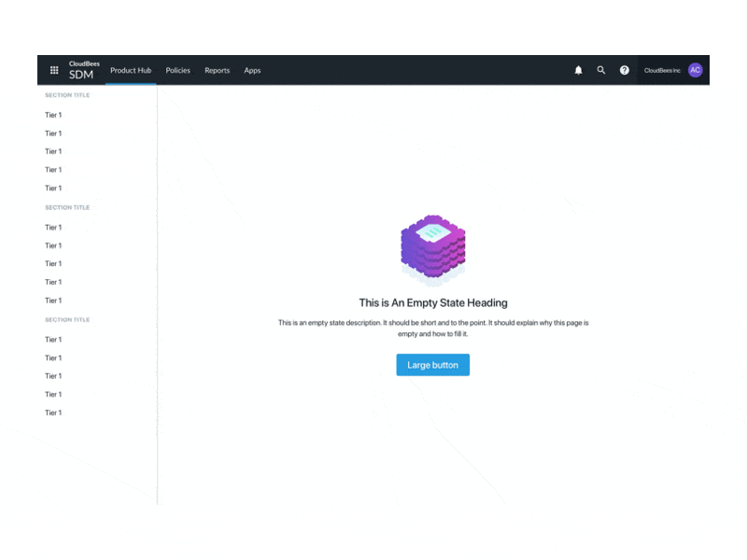Select the first Tier 1 sidebar item
This screenshot has width=747, height=560.
point(53,114)
